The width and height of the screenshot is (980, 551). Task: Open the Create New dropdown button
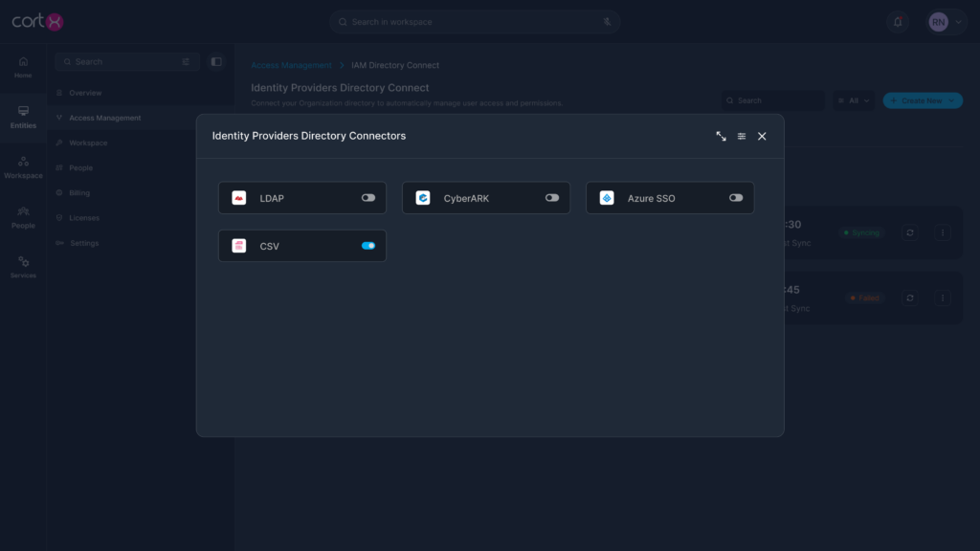pyautogui.click(x=923, y=100)
